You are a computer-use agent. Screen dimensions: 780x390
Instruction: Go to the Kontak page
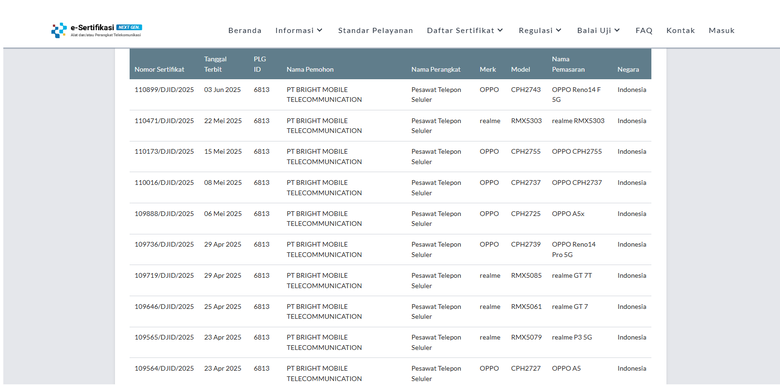(x=681, y=30)
